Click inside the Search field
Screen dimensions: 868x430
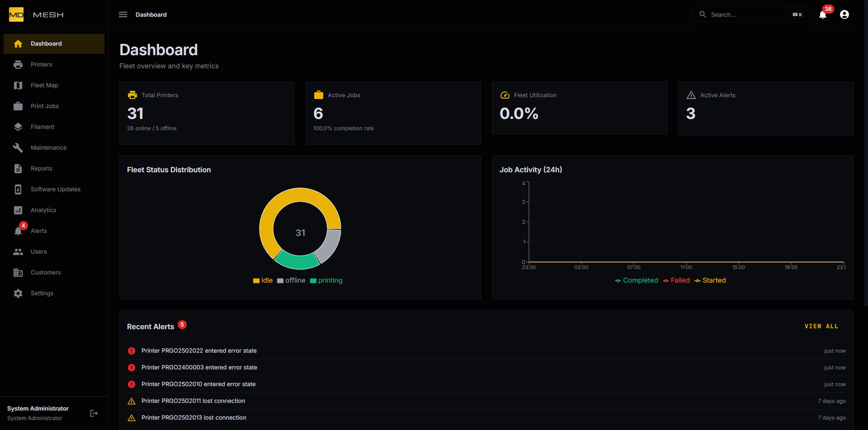point(746,14)
